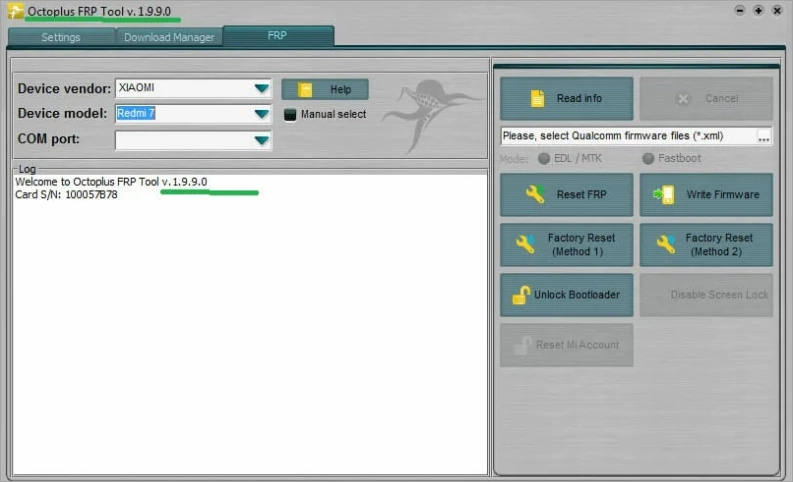Screen dimensions: 793x482
Task: Click the Log group label
Action: 27,169
